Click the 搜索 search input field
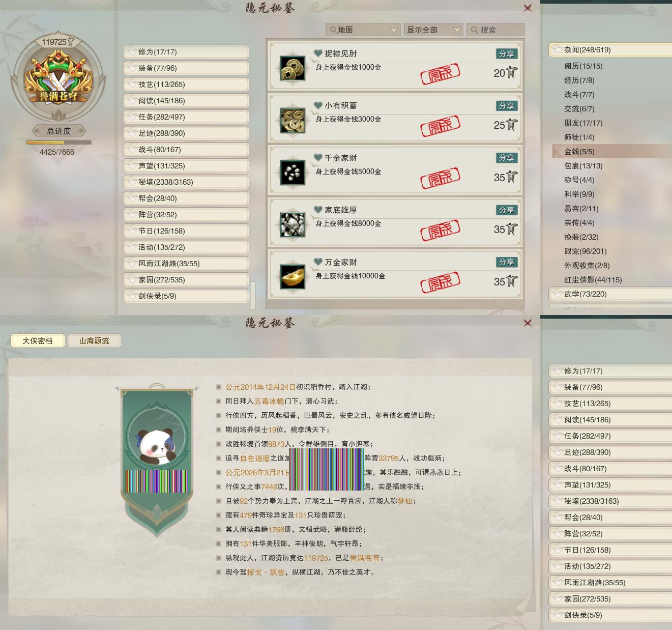Image resolution: width=672 pixels, height=630 pixels. tap(495, 30)
